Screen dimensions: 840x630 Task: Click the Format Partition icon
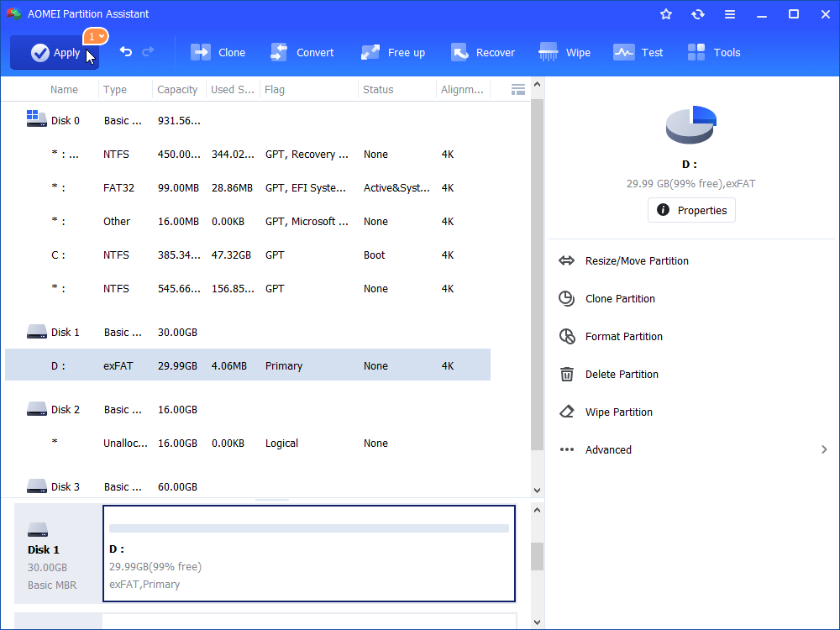coord(567,337)
